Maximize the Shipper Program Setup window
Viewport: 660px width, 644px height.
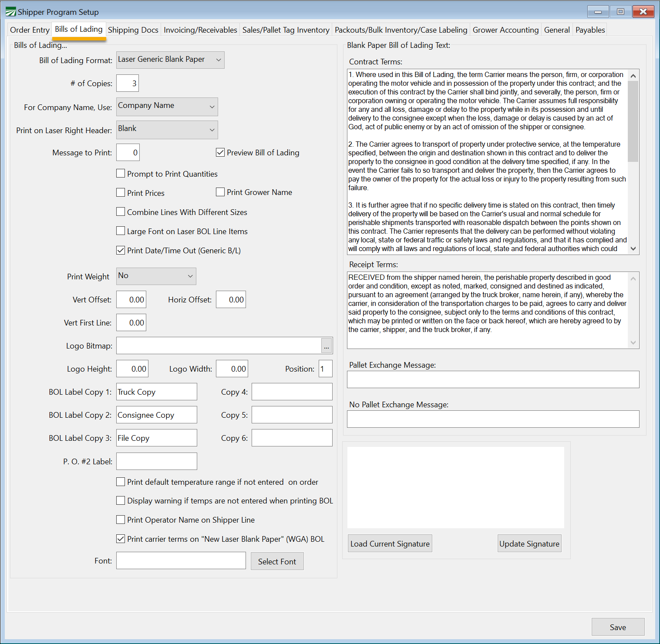point(620,12)
